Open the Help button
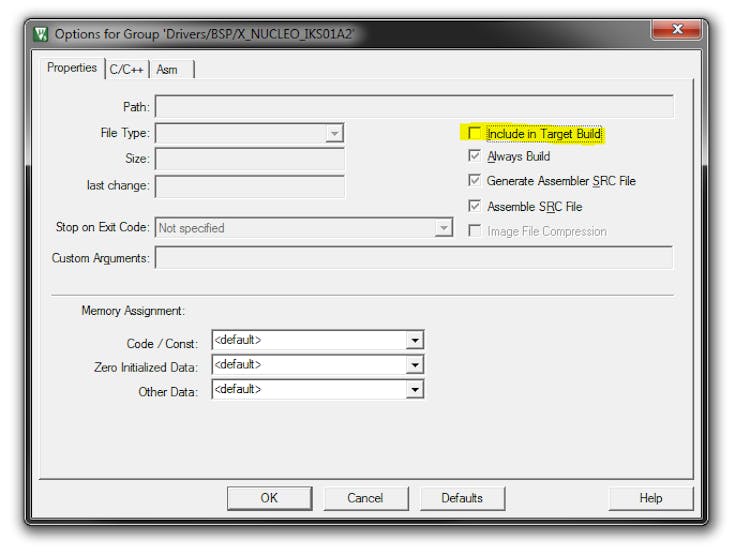Screen dimensions: 732x555 point(651,498)
